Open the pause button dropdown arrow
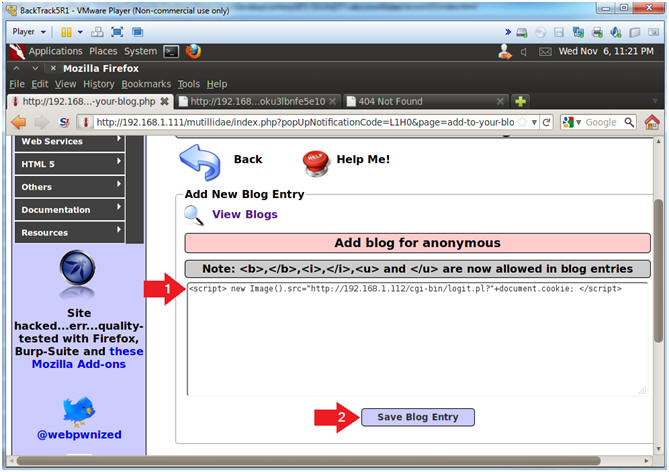 tap(80, 32)
